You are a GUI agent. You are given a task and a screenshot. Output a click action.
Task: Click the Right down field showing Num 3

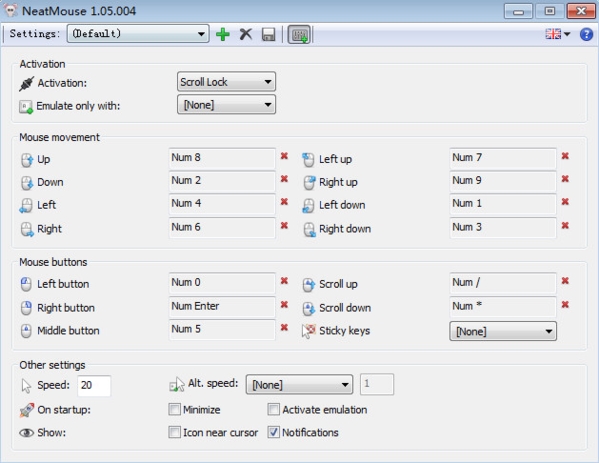coord(503,228)
